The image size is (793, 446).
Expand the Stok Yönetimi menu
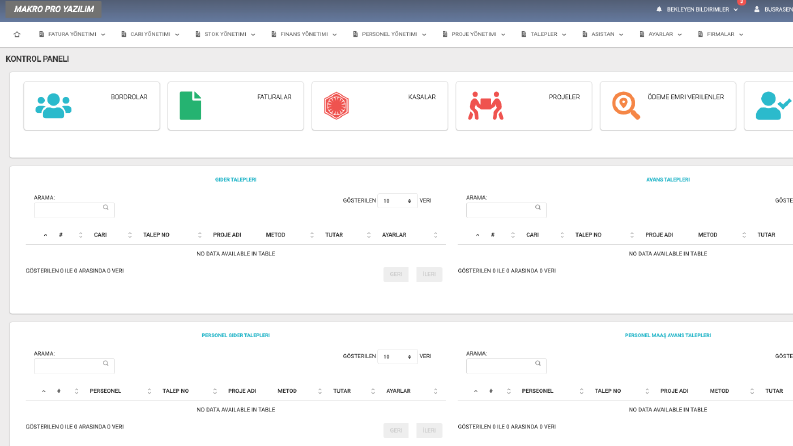coord(225,34)
